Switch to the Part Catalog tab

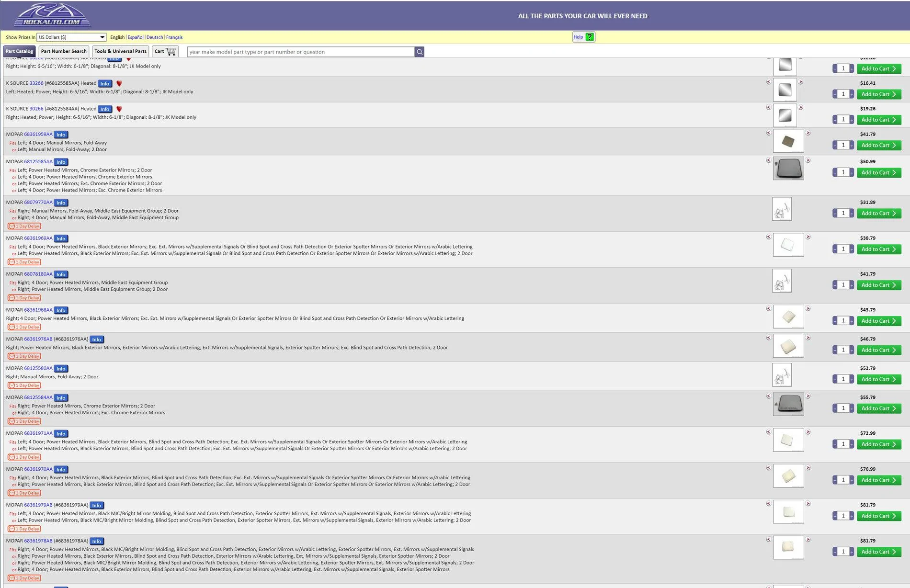[20, 51]
